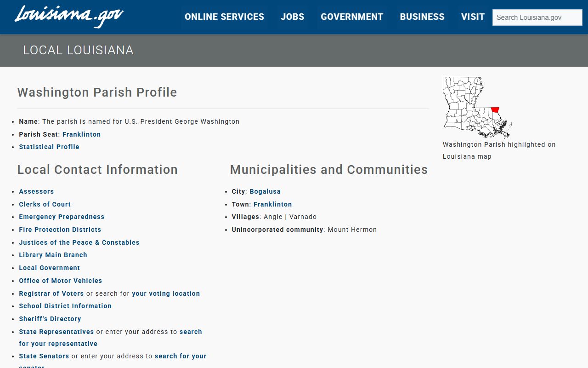Click the Local Contact Information heading
588x368 pixels.
coord(97,169)
